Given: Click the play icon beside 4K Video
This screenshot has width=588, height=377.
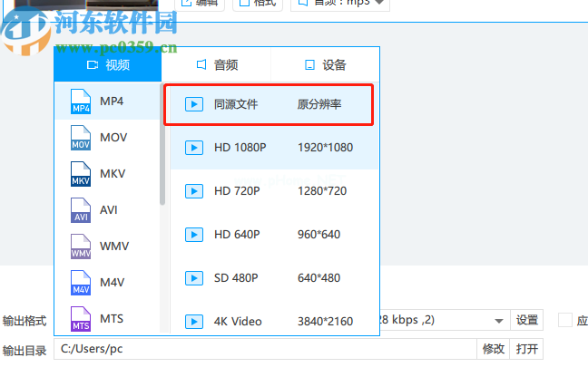Looking at the screenshot, I should (193, 321).
